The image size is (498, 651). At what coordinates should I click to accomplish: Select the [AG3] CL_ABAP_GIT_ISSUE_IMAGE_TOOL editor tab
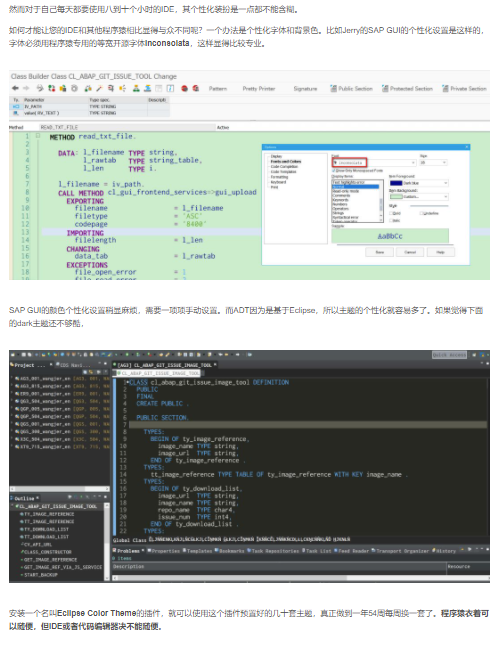164,365
